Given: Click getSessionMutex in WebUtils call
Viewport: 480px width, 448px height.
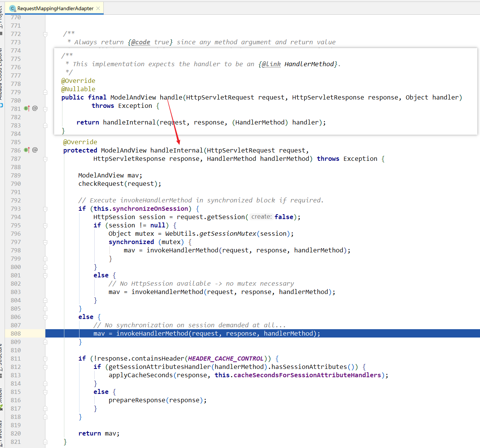Looking at the screenshot, I should (228, 234).
